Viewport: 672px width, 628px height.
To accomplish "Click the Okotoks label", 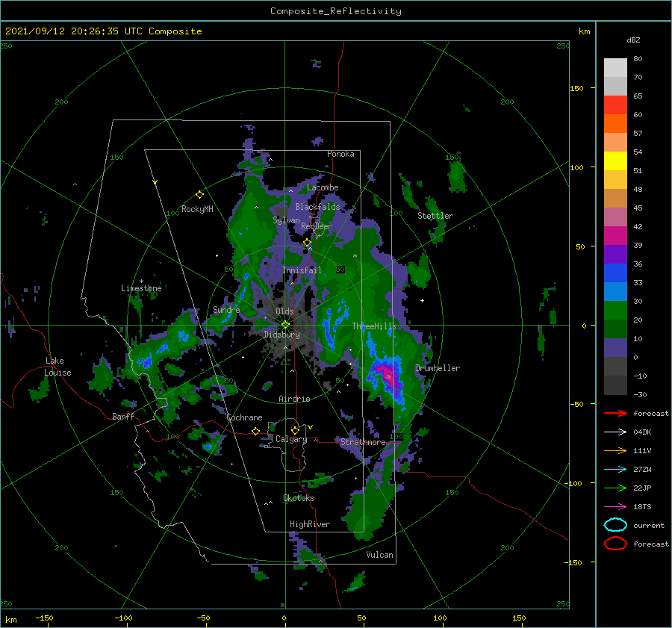I will 299,498.
